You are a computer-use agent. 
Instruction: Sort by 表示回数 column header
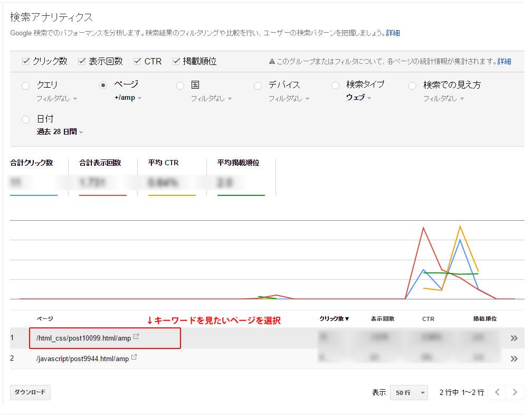[x=382, y=318]
